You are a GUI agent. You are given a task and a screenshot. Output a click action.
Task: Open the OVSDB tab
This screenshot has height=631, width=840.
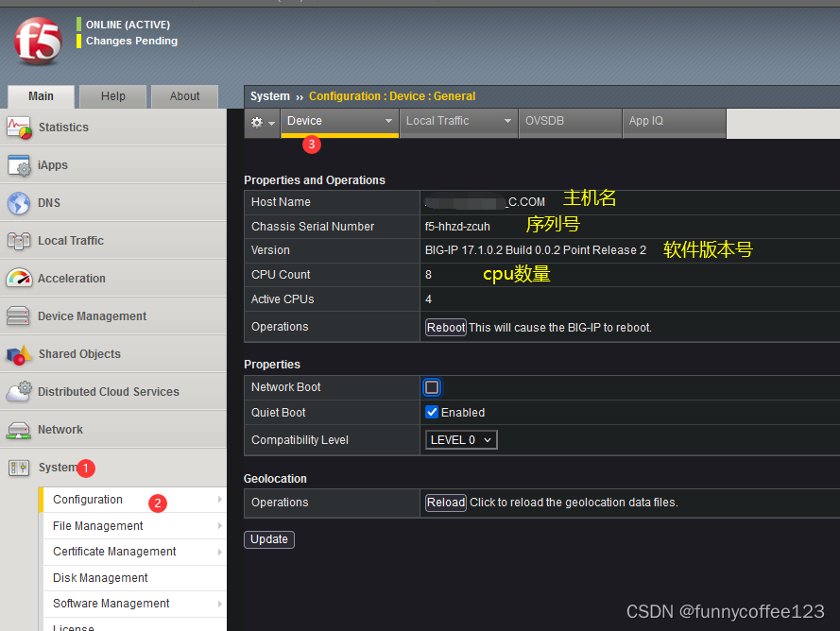(570, 122)
